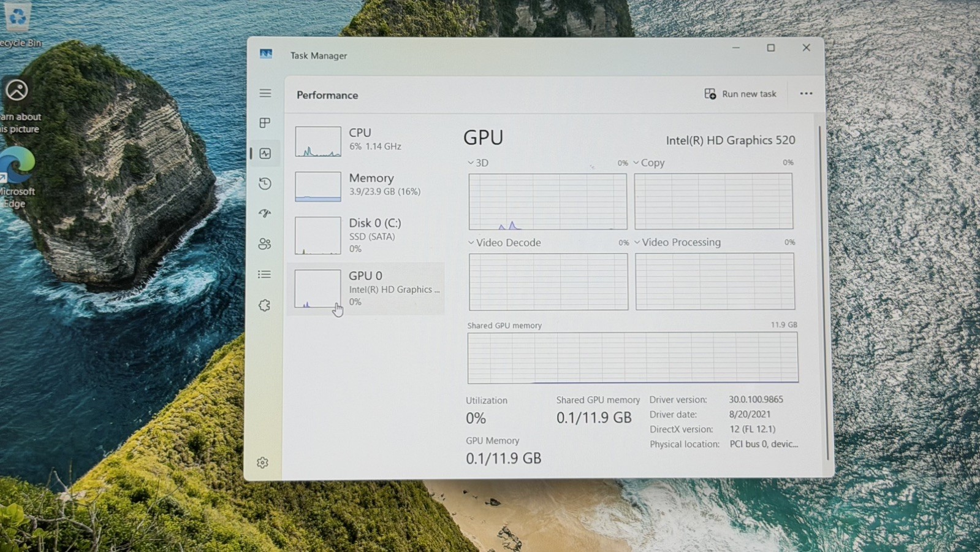Click the 3D utilization graph

tap(548, 202)
